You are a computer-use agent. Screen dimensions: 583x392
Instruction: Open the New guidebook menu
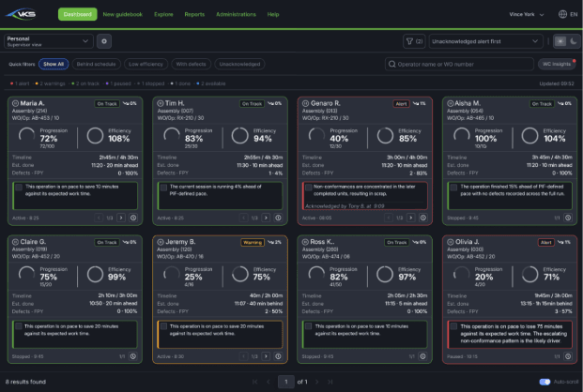123,14
